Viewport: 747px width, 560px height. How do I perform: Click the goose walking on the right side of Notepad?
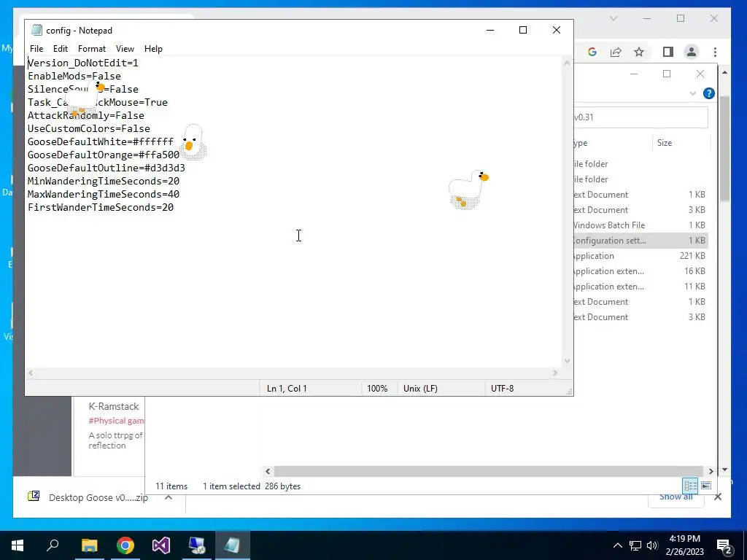coord(468,189)
